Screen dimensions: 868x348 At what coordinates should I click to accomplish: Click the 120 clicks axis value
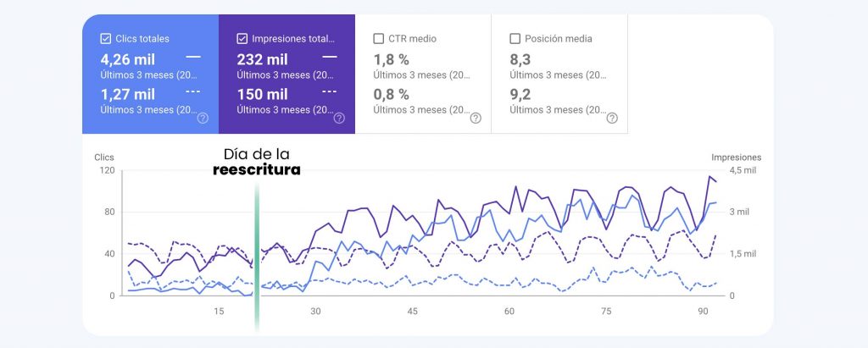coord(108,170)
